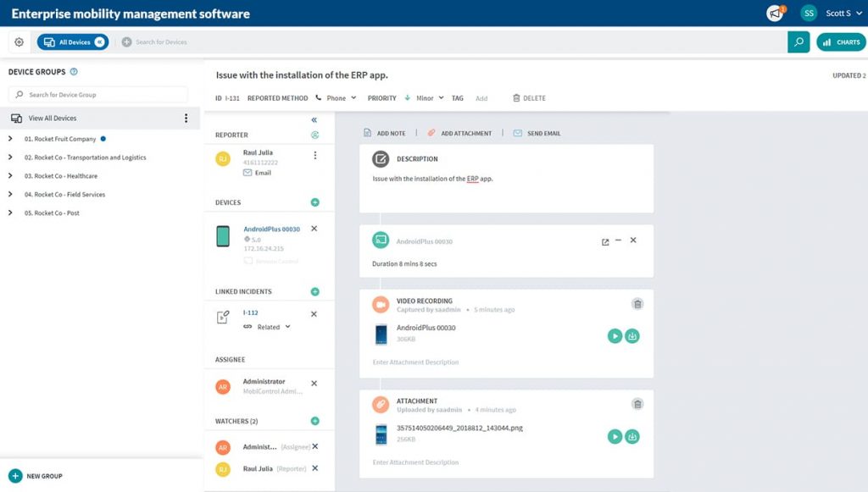Click the Add Note icon
This screenshot has height=492, width=868.
coord(369,133)
